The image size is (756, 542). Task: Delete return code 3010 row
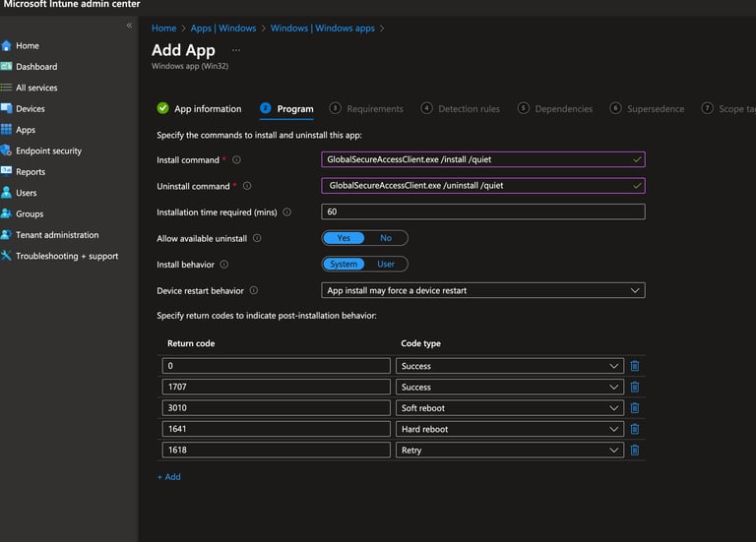coord(635,408)
